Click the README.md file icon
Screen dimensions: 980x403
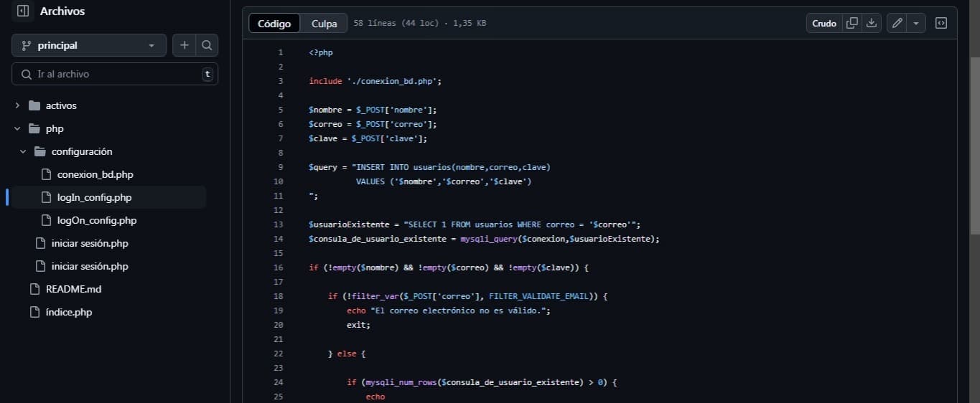click(x=34, y=289)
